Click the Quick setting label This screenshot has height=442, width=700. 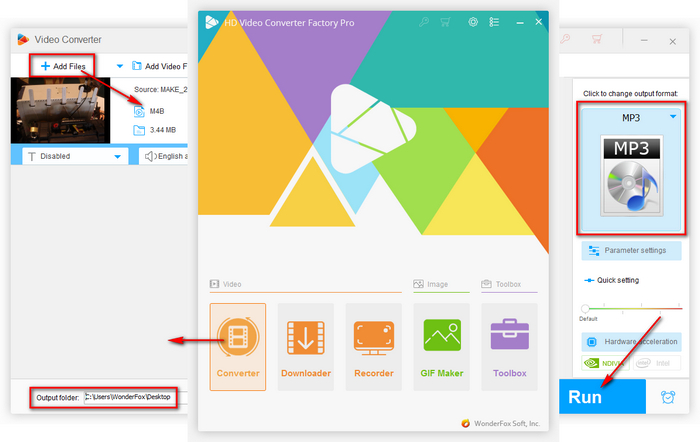coord(618,280)
